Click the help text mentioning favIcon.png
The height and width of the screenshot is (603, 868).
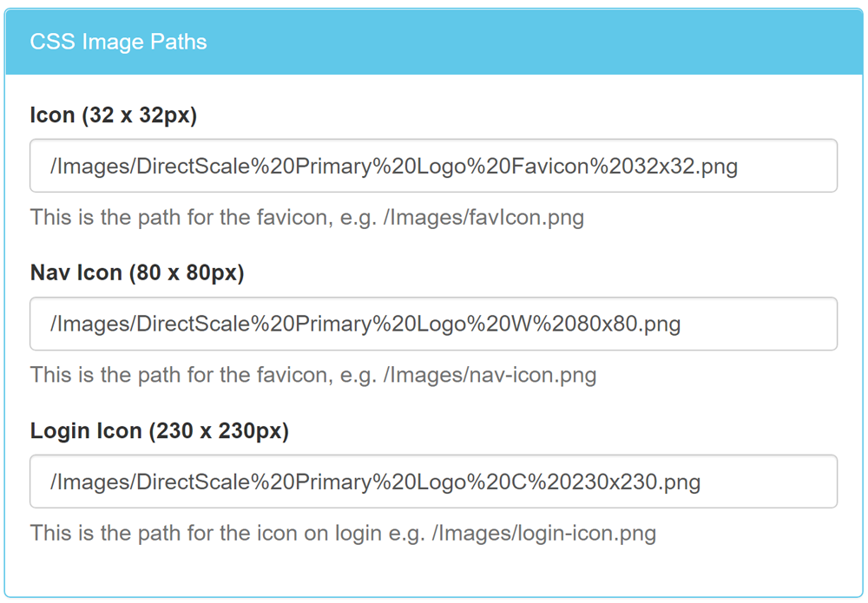pyautogui.click(x=307, y=217)
